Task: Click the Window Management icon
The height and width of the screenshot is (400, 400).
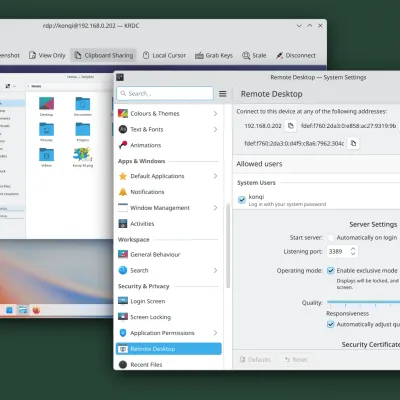Action: pos(123,208)
